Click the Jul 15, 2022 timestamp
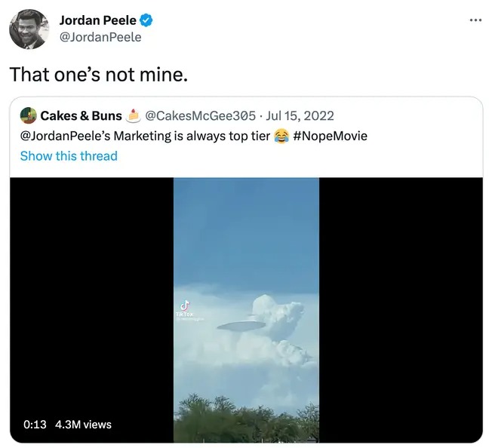Image resolution: width=489 pixels, height=448 pixels. click(301, 115)
